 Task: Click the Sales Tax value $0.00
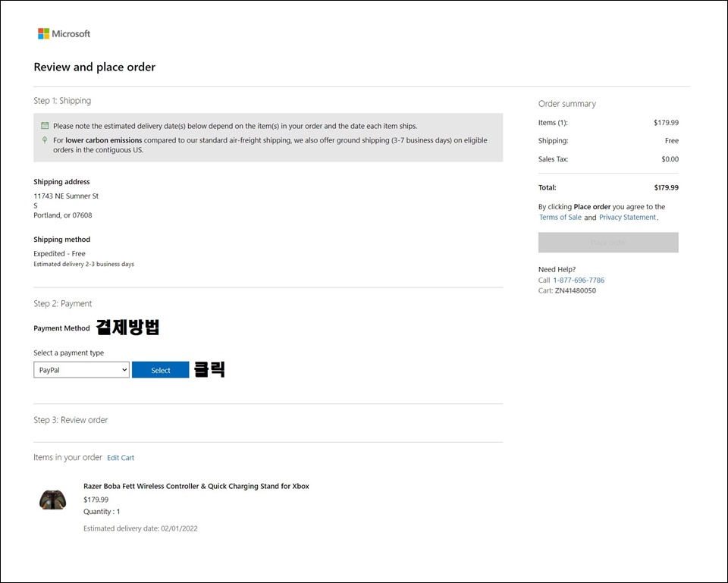click(x=670, y=159)
